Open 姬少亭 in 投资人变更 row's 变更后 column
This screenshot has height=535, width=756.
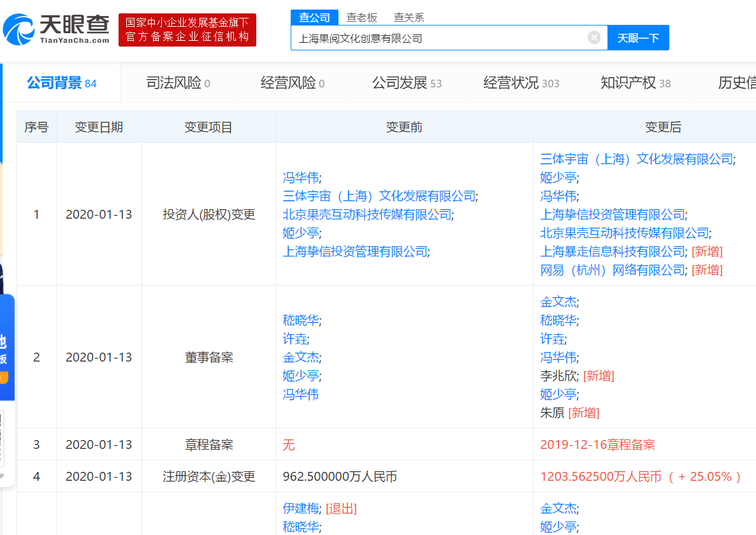[558, 177]
